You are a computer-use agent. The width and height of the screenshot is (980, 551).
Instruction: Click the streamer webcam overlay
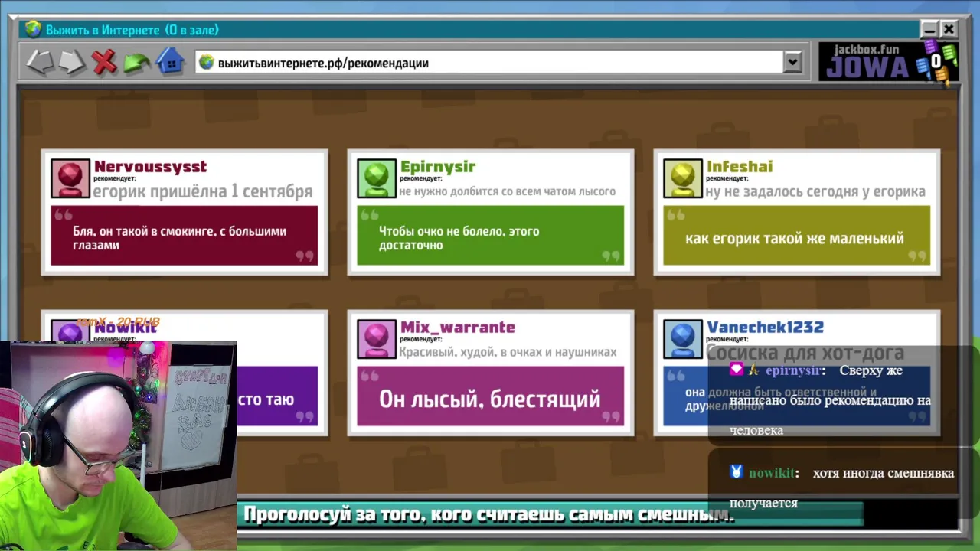(118, 446)
